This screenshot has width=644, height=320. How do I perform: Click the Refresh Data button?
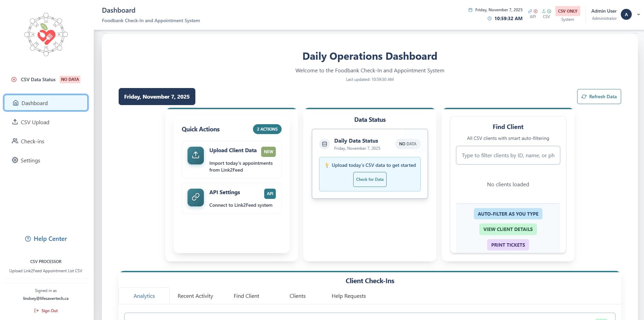599,97
